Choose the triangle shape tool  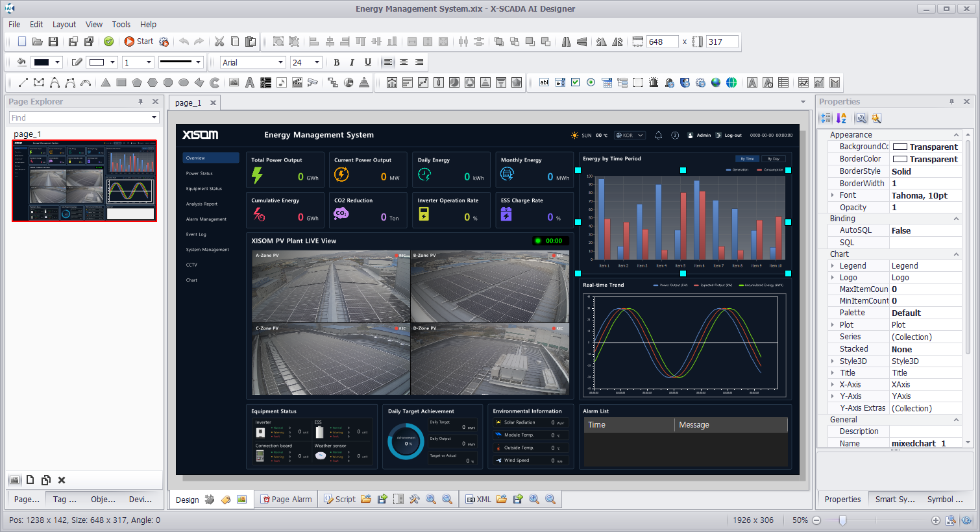(x=106, y=82)
